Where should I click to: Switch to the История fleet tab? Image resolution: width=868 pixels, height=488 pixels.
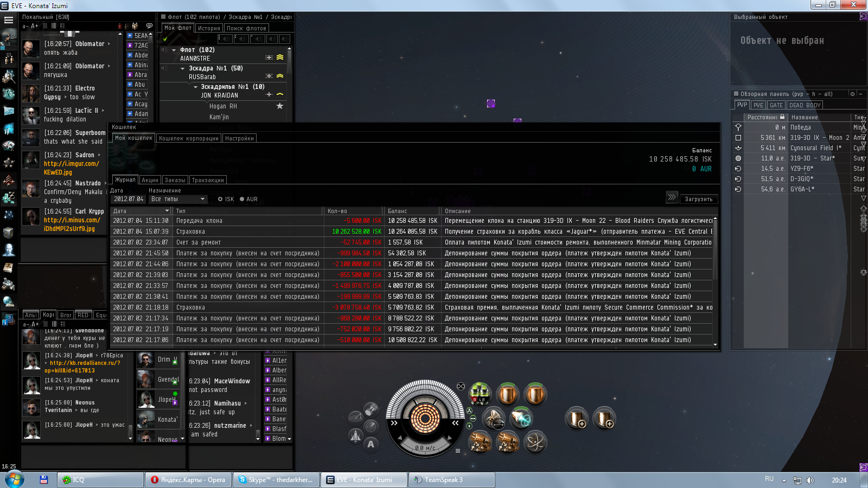[209, 28]
